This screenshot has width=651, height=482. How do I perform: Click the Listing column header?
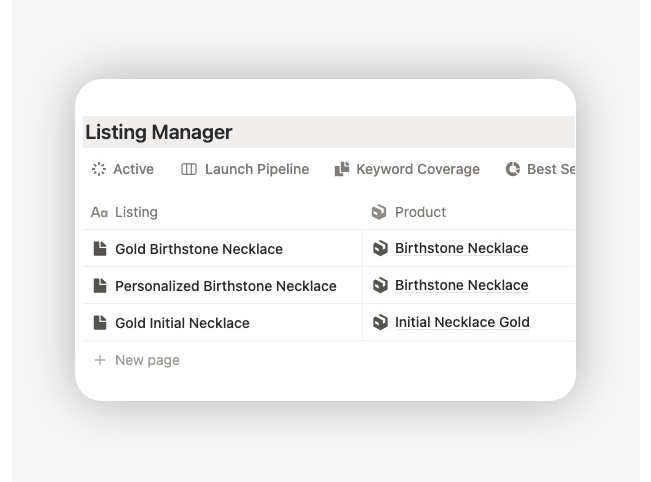(x=124, y=212)
